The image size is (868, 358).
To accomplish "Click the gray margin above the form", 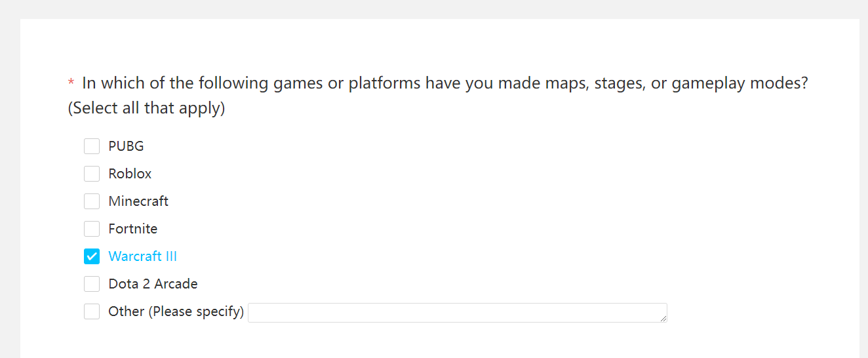I will 433,9.
